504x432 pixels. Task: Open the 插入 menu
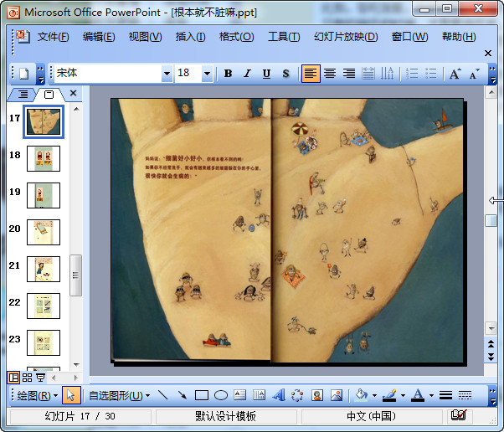(190, 37)
